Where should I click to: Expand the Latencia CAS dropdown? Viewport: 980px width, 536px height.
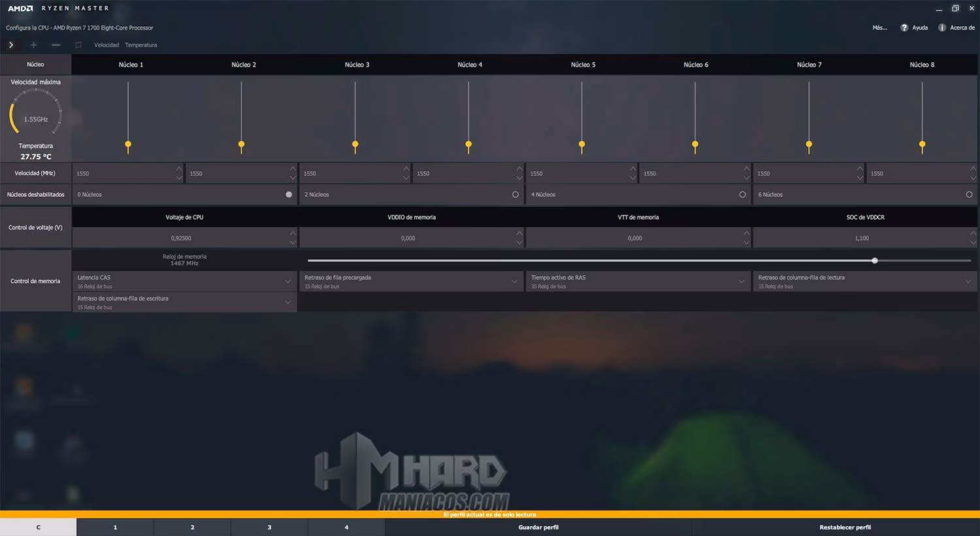click(287, 282)
